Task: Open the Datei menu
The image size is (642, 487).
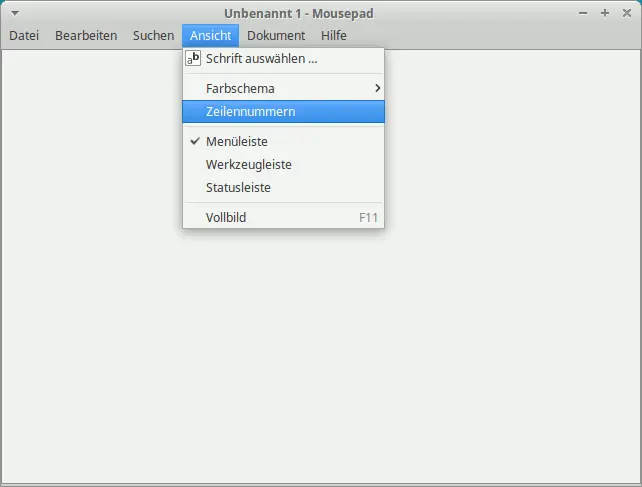Action: pos(24,36)
